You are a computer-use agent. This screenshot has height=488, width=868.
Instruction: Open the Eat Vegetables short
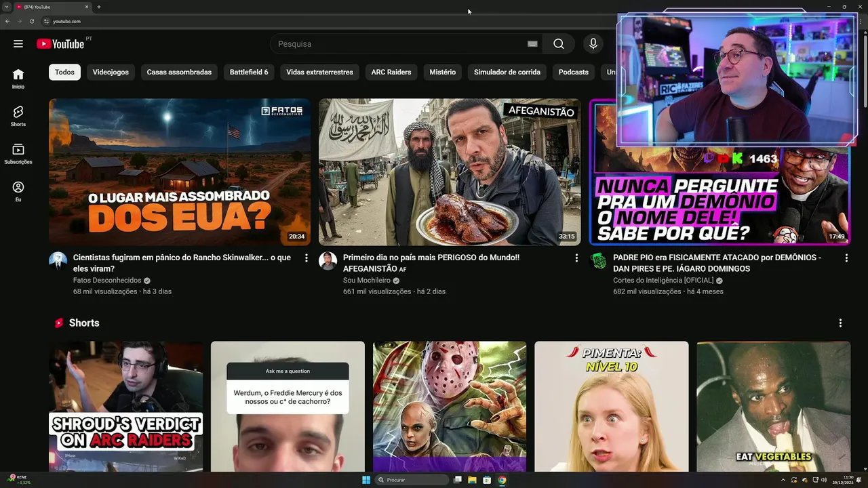point(774,406)
